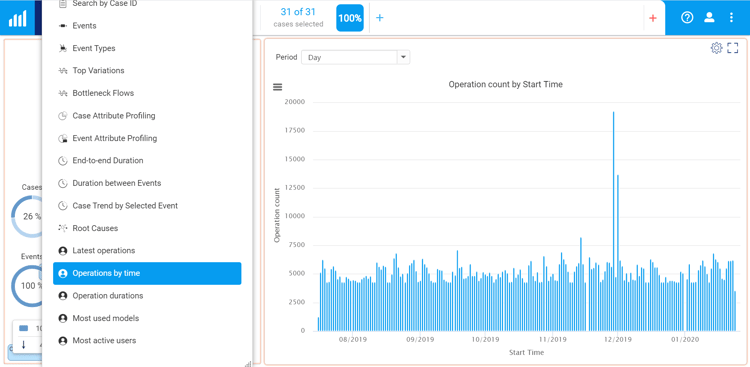The width and height of the screenshot is (750, 367).
Task: Click the 01/2020 axis label
Action: [x=684, y=339]
